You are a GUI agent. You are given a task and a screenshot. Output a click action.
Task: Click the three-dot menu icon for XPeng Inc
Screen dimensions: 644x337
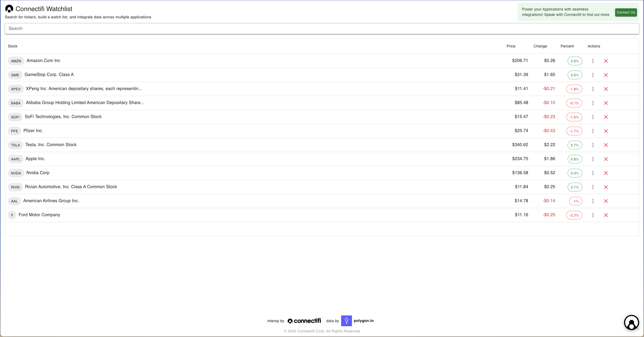(593, 89)
